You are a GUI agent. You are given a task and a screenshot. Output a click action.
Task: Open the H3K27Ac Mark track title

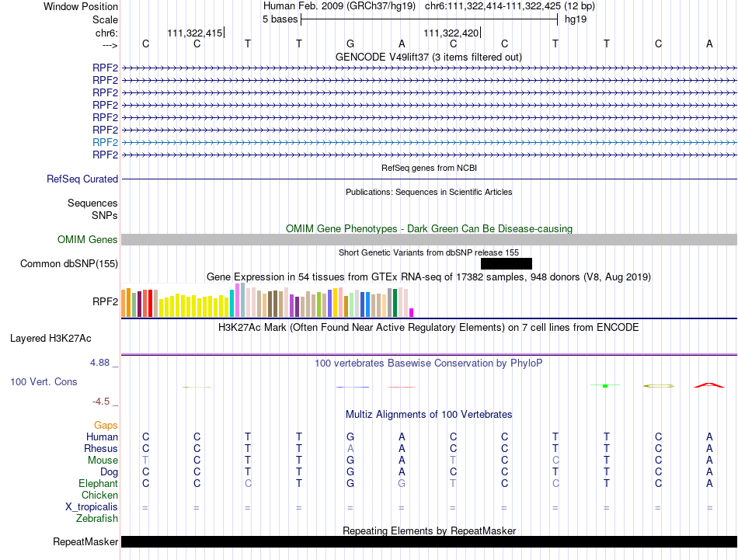[428, 328]
